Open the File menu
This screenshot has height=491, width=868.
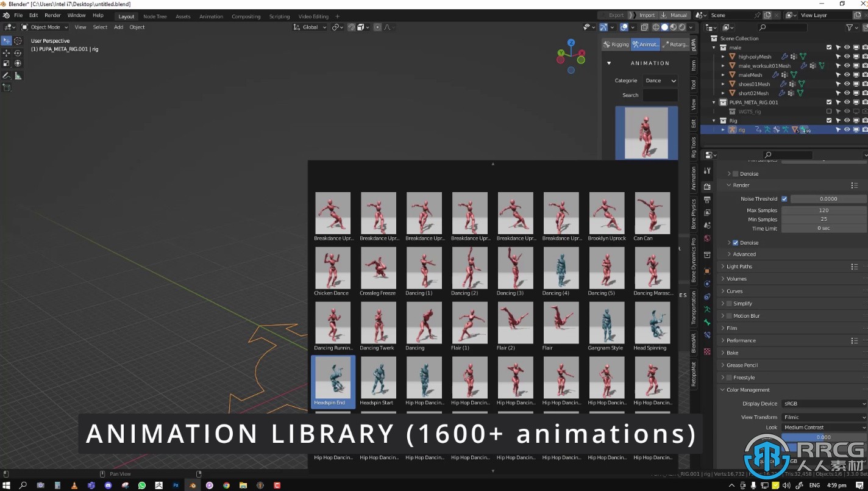tap(18, 15)
